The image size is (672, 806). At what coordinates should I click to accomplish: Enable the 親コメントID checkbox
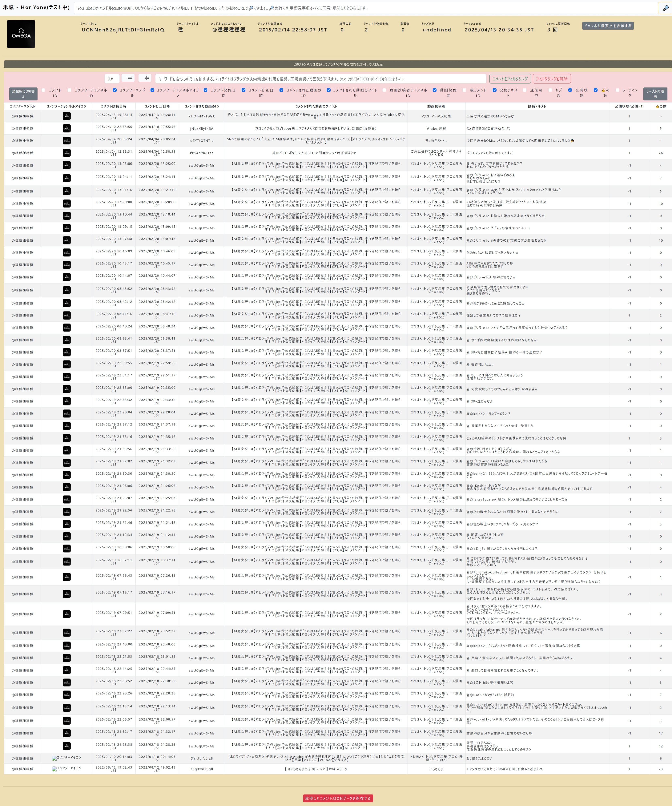click(x=464, y=90)
